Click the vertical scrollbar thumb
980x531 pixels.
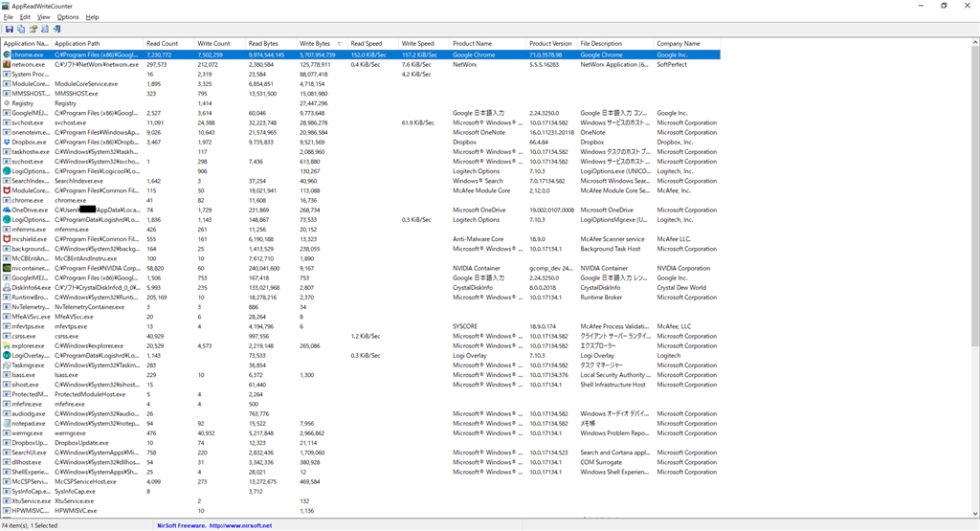pyautogui.click(x=975, y=196)
